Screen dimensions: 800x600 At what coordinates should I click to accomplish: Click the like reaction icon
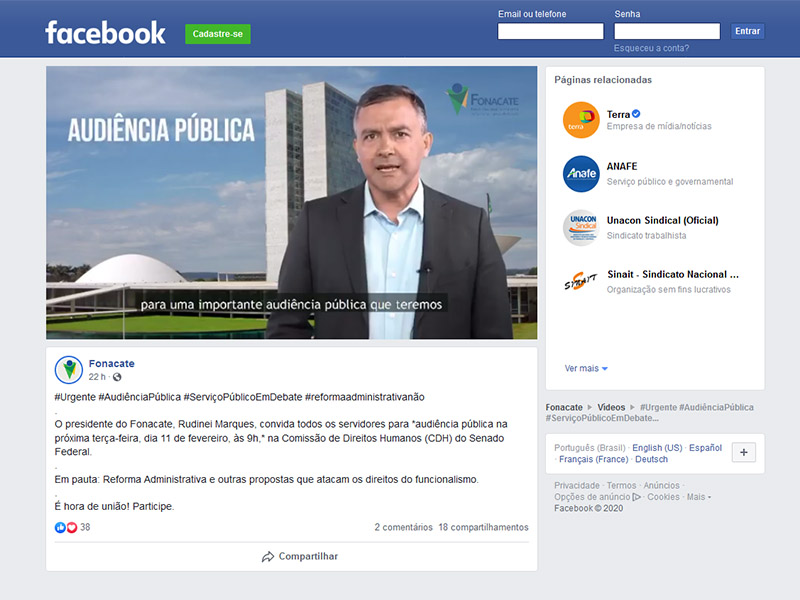pos(60,528)
